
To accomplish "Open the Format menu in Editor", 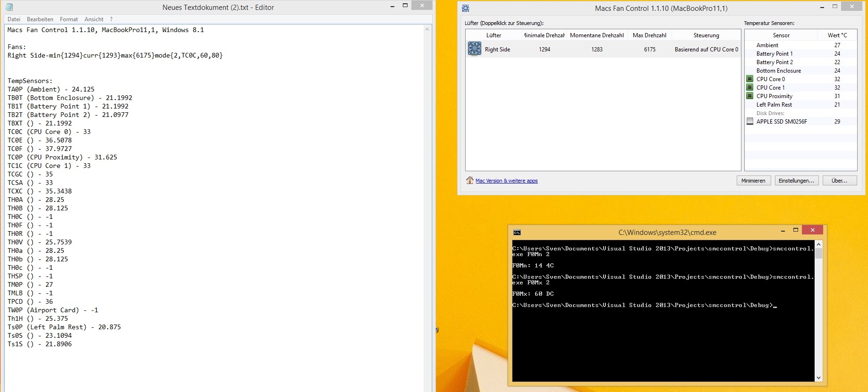I will (69, 19).
